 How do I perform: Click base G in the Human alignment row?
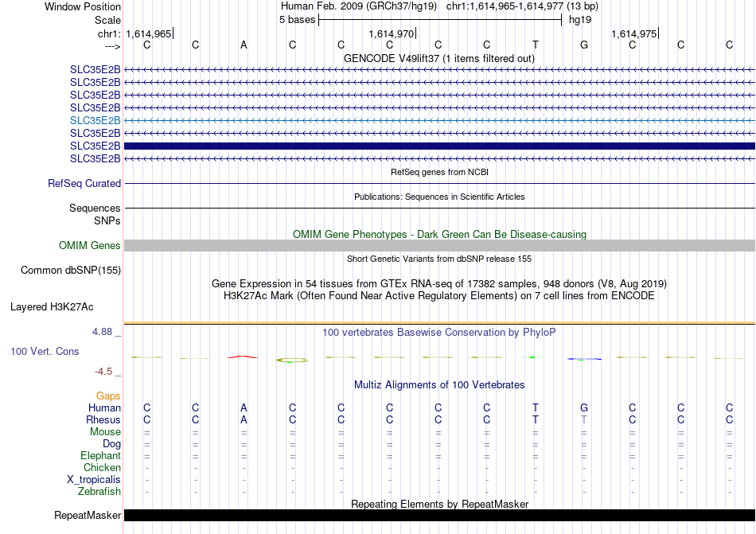pos(584,407)
